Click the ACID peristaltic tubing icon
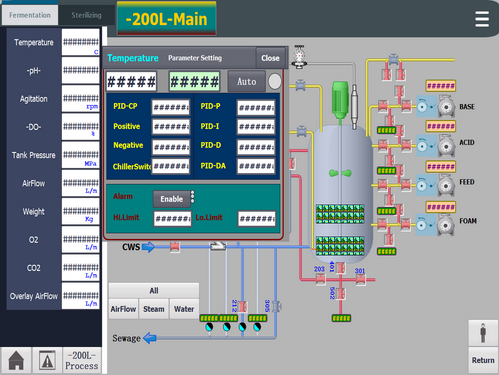The height and width of the screenshot is (375, 499). 426,146
